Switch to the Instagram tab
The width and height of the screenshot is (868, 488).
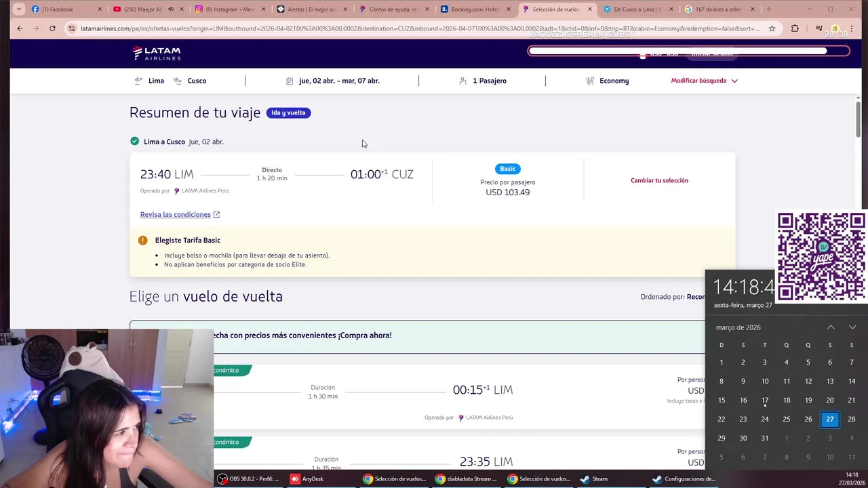click(x=229, y=9)
